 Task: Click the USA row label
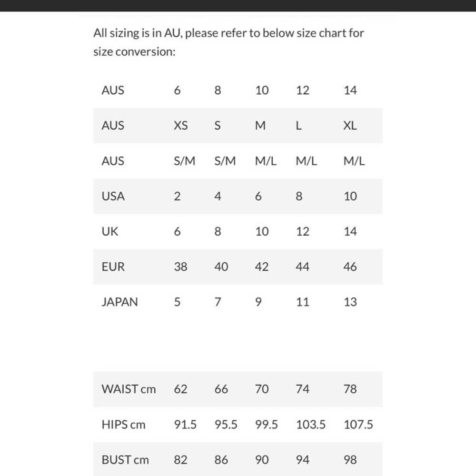tap(113, 196)
